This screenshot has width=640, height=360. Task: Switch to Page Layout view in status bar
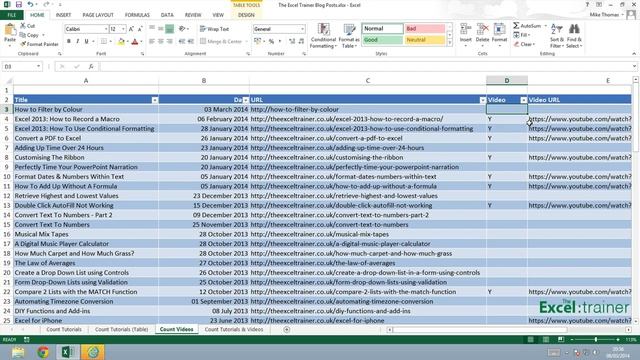[546, 340]
